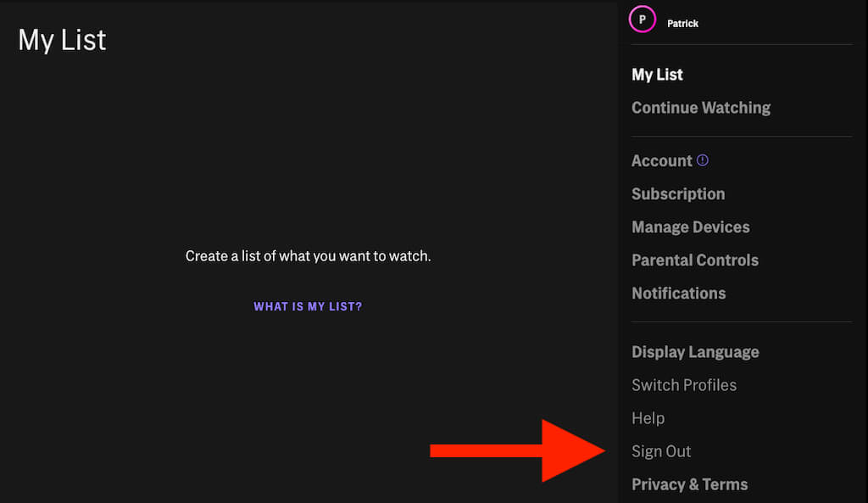Open the Notifications menu item
The width and height of the screenshot is (868, 503).
678,293
